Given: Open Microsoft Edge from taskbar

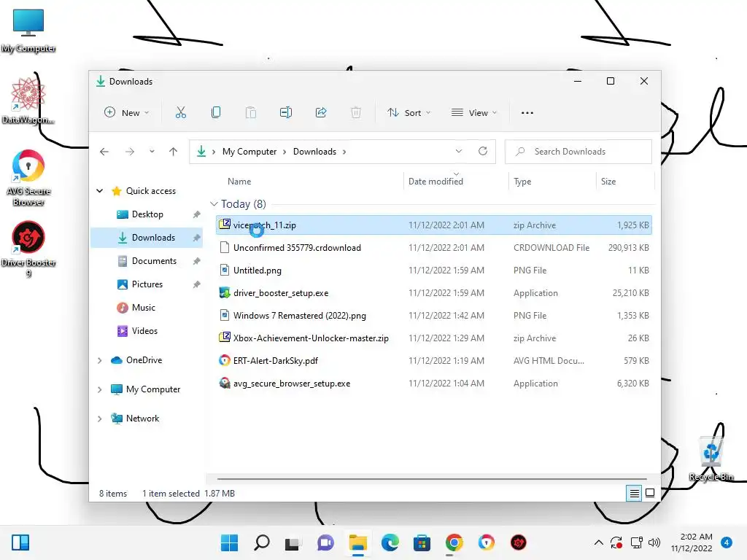Looking at the screenshot, I should (390, 542).
